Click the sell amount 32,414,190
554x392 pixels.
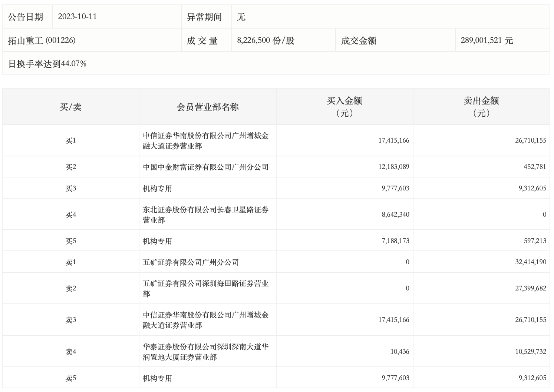(530, 262)
